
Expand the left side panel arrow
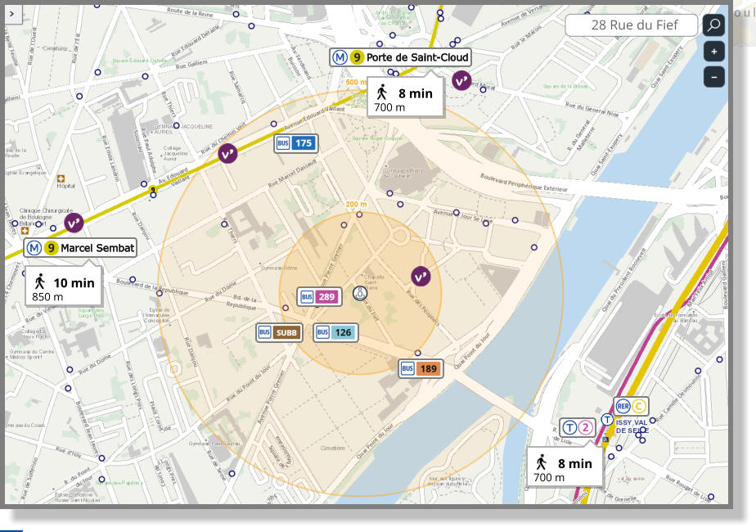click(15, 15)
